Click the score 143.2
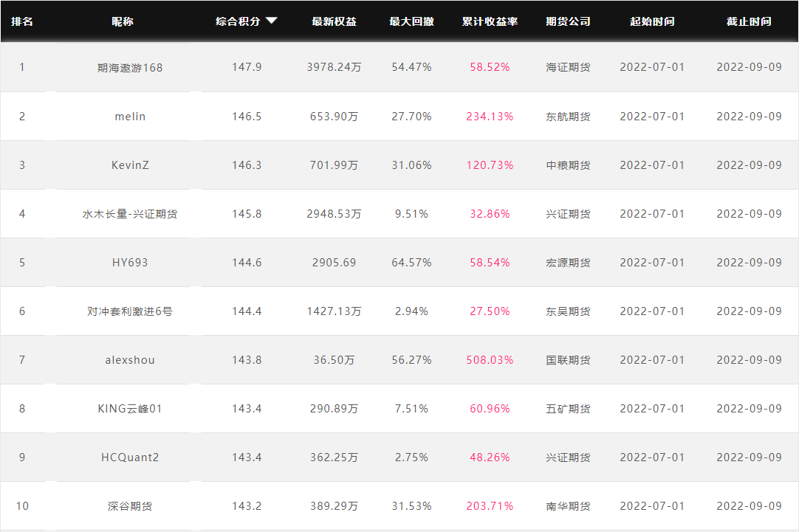The height and width of the screenshot is (532, 799). click(247, 507)
